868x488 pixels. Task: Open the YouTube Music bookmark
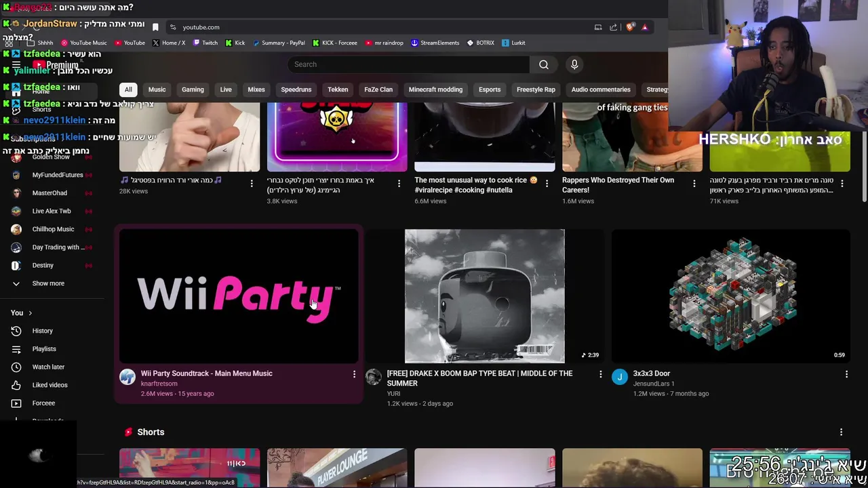83,43
